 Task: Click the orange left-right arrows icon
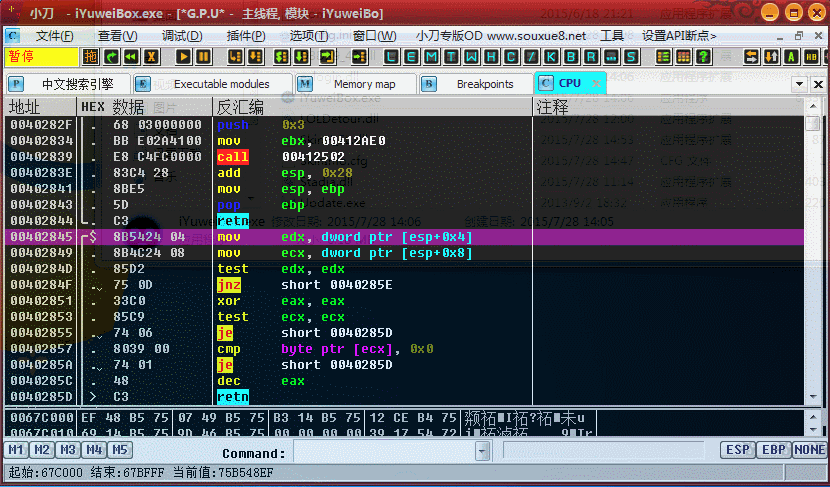point(751,57)
